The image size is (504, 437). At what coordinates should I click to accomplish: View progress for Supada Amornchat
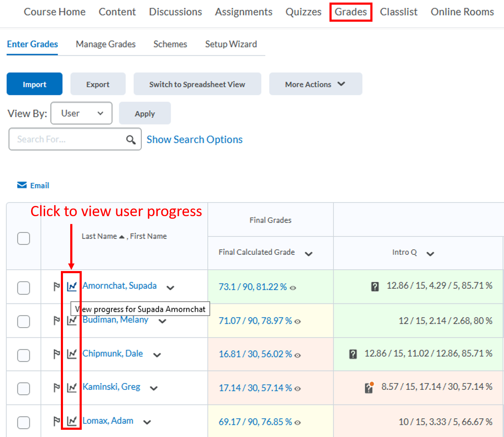[x=72, y=286]
